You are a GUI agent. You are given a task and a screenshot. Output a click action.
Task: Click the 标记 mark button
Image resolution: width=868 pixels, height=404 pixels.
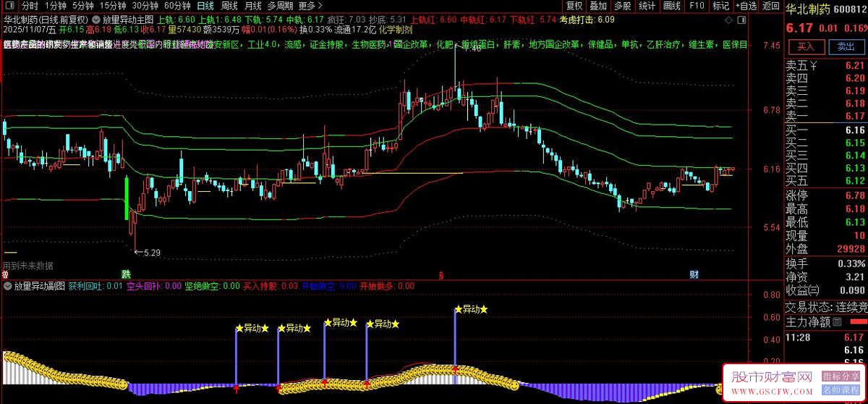[720, 6]
